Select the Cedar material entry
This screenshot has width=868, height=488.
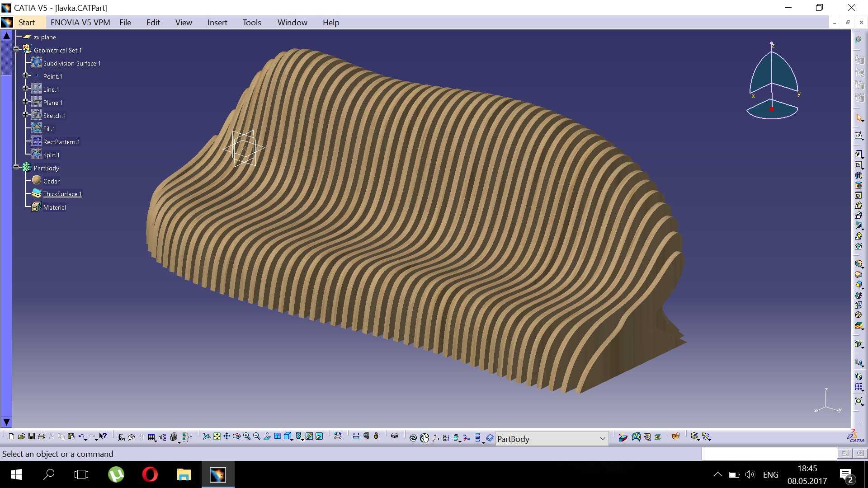[x=51, y=181]
